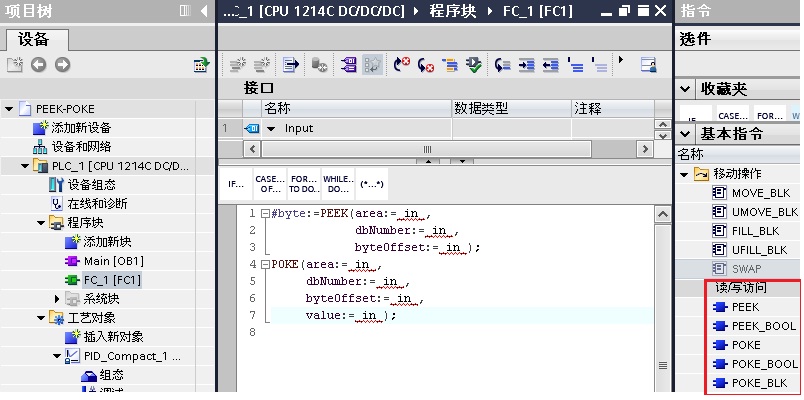804x400 pixels.
Task: Collapse the 移动操作 instruction folder
Action: (685, 174)
